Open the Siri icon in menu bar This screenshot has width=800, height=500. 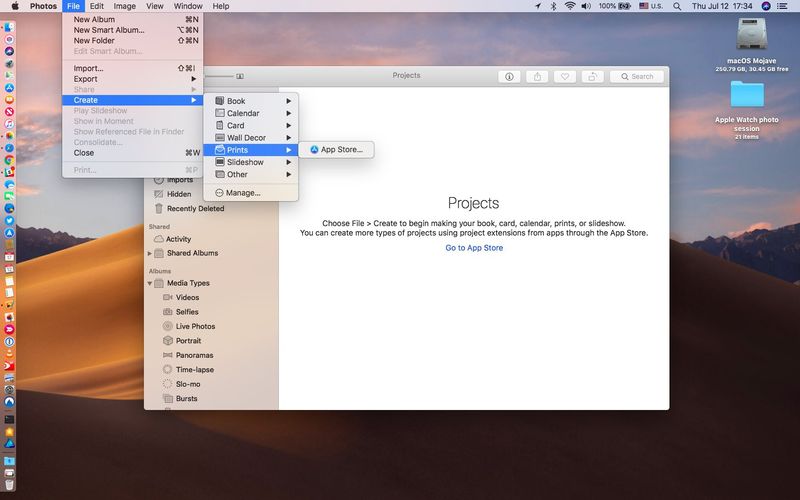(766, 6)
